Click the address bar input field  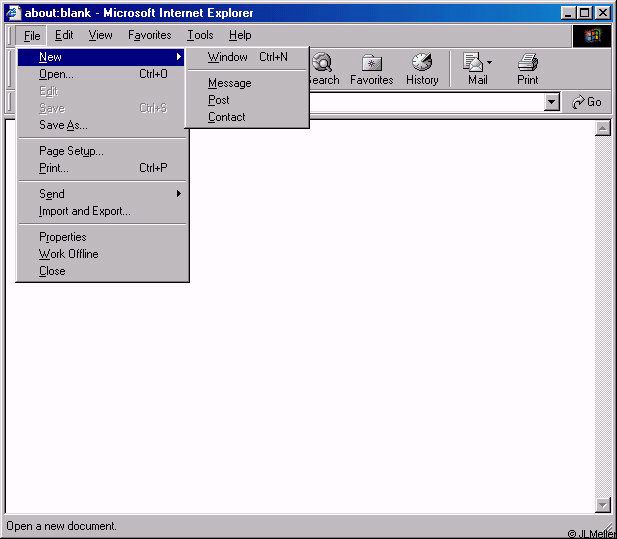coord(427,102)
